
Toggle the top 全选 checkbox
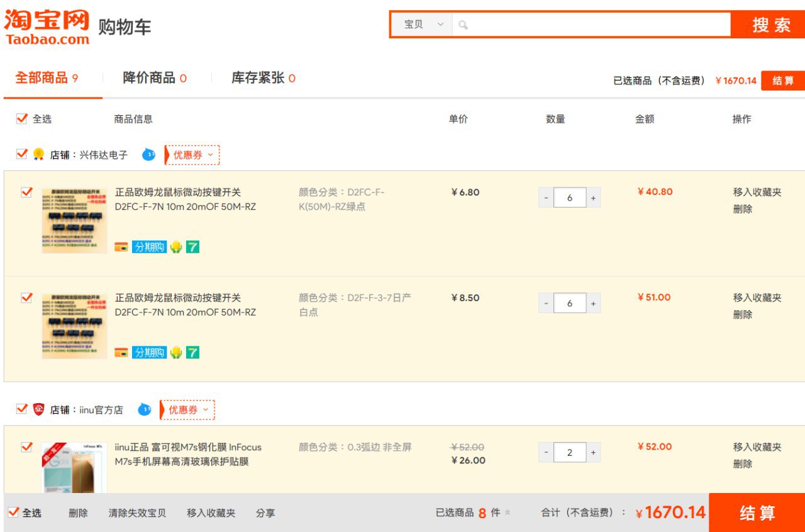(x=22, y=118)
